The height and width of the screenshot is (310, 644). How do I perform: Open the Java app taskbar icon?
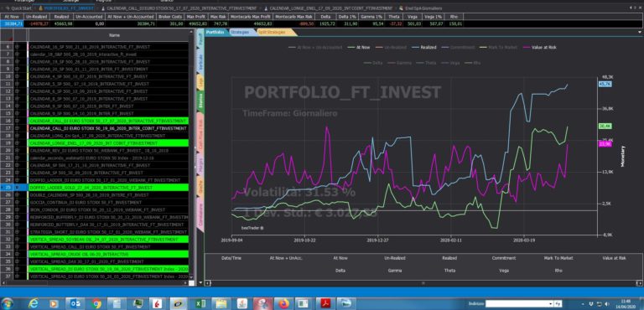click(241, 304)
